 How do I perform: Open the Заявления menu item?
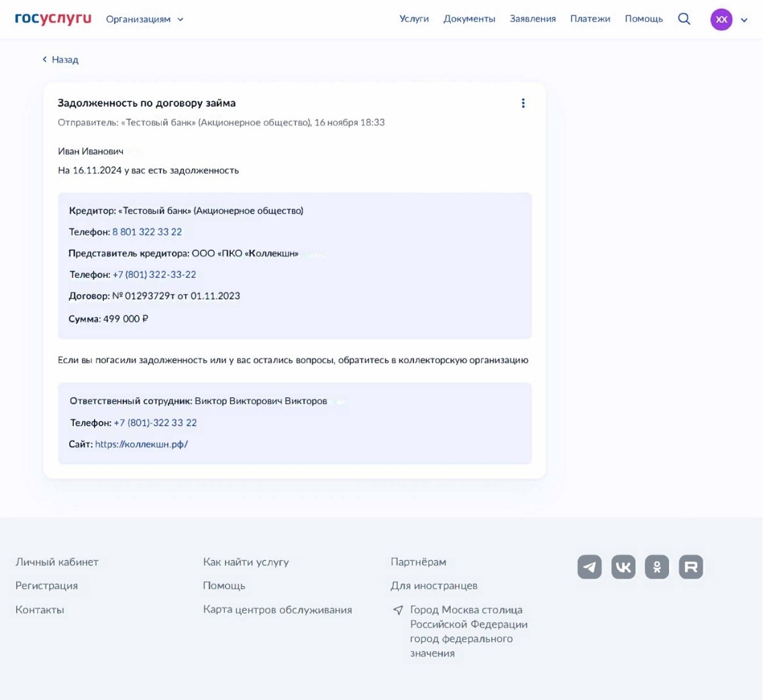coord(533,19)
